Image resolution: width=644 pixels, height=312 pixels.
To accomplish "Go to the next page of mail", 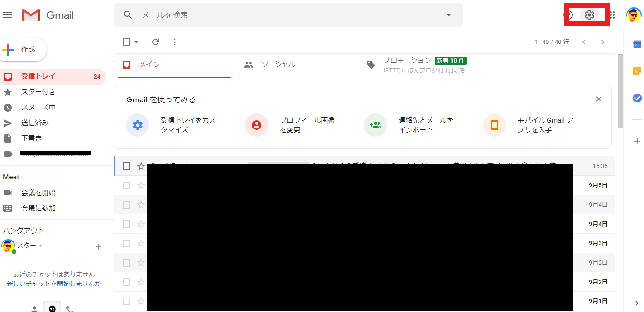I will pyautogui.click(x=602, y=42).
